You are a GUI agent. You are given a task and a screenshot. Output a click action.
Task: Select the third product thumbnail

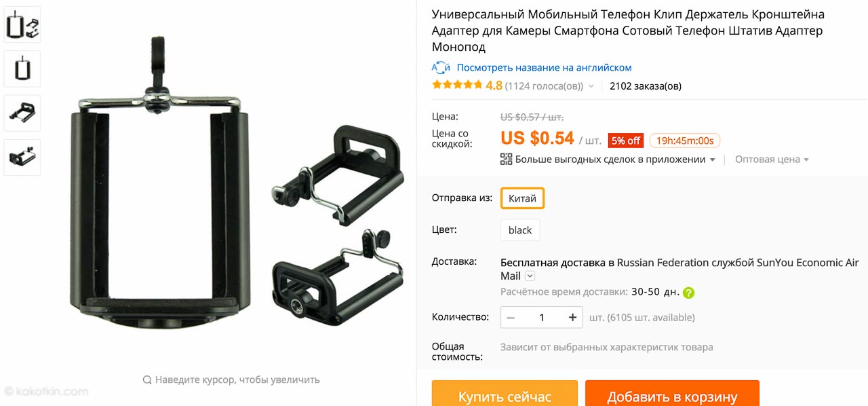coord(22,113)
